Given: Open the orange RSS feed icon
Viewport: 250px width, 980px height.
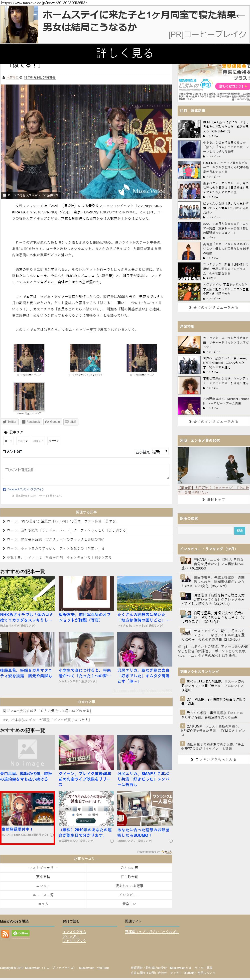Looking at the screenshot, I should pyautogui.click(x=5, y=934).
